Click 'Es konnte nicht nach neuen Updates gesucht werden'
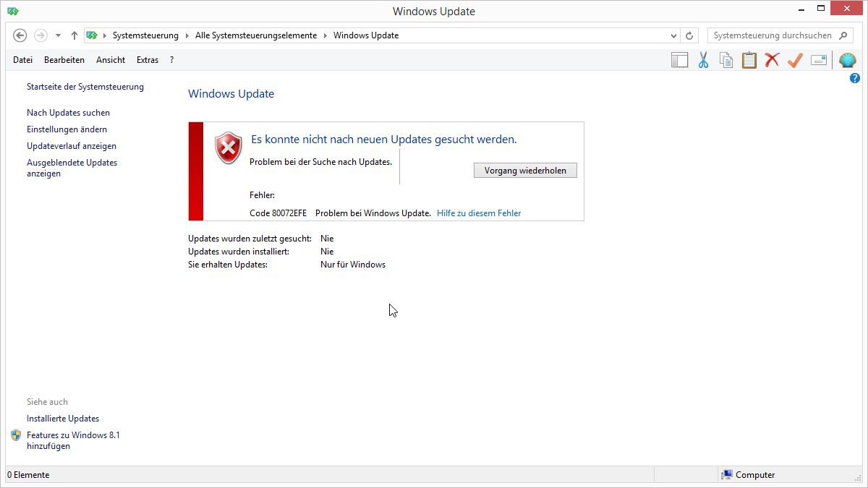The height and width of the screenshot is (488, 868). click(x=383, y=140)
